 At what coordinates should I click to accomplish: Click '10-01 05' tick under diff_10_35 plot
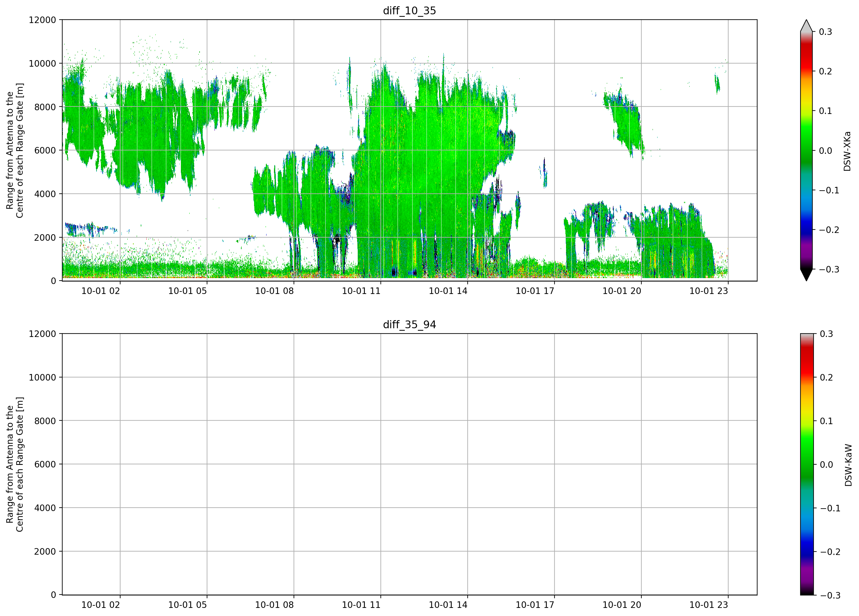pyautogui.click(x=187, y=291)
